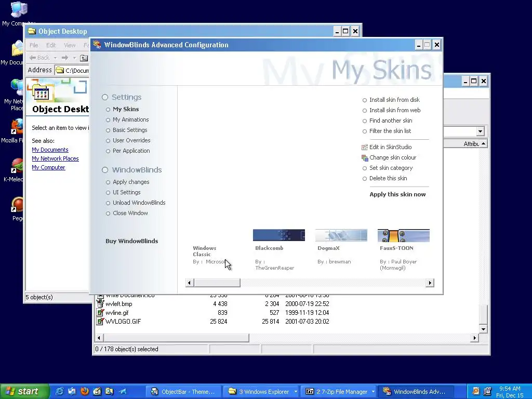Image resolution: width=532 pixels, height=399 pixels.
Task: Open the Forward button dropdown arrow
Action: 74,58
